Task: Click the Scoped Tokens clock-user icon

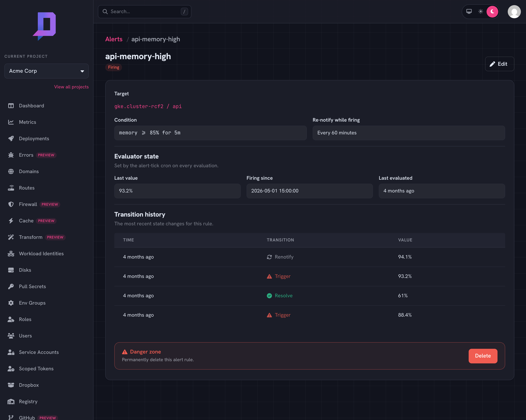Action: tap(11, 369)
